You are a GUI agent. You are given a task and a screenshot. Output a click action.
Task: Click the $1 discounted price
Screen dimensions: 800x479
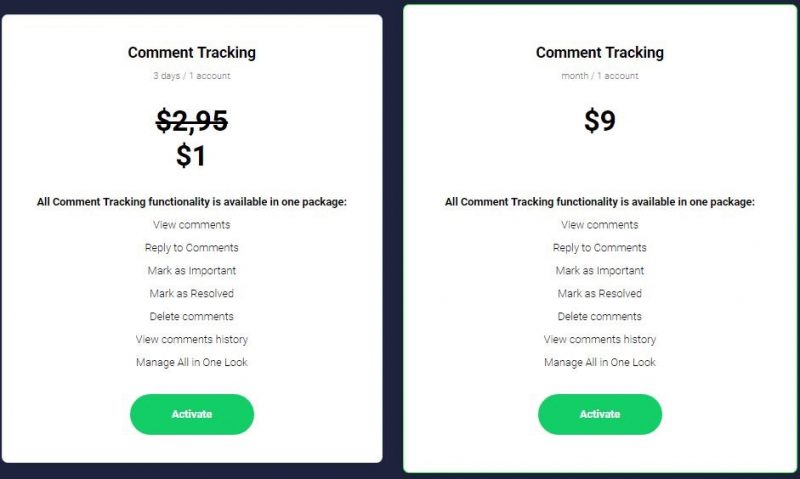click(191, 156)
